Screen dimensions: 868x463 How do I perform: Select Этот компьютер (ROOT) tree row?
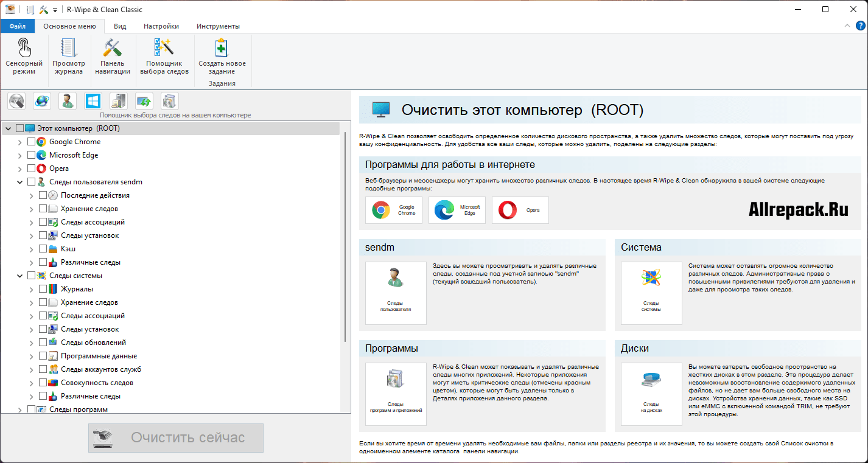point(170,128)
